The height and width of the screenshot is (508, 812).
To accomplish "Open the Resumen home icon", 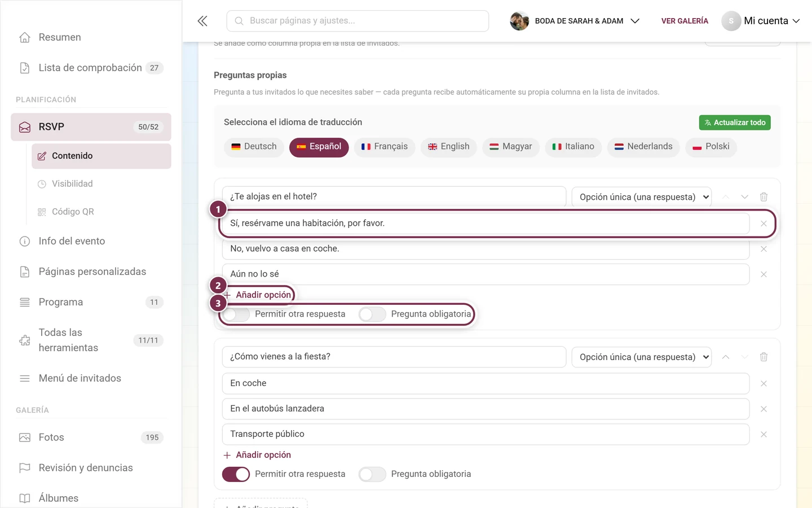I will click(x=25, y=37).
